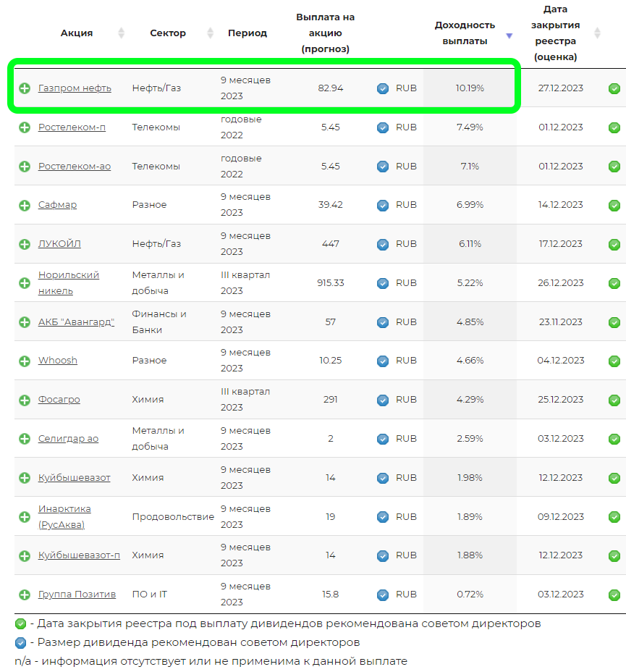The width and height of the screenshot is (626, 672).
Task: Open the Ростелеком-п stock link
Action: [72, 127]
